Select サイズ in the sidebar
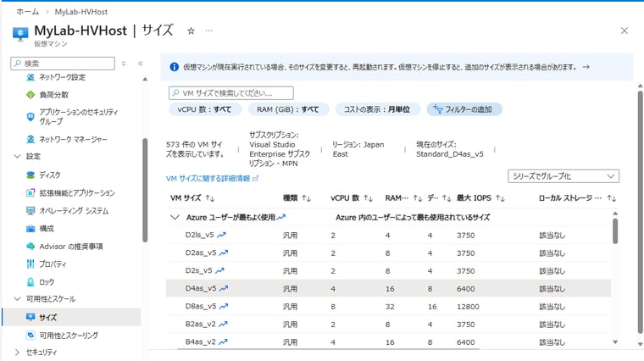Image resolution: width=644 pixels, height=361 pixels. coord(71,317)
